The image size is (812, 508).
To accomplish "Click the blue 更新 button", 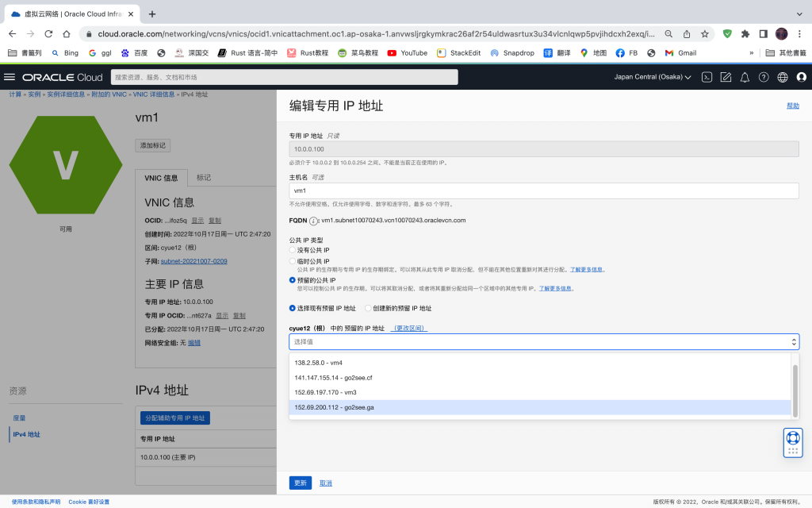I will (300, 483).
